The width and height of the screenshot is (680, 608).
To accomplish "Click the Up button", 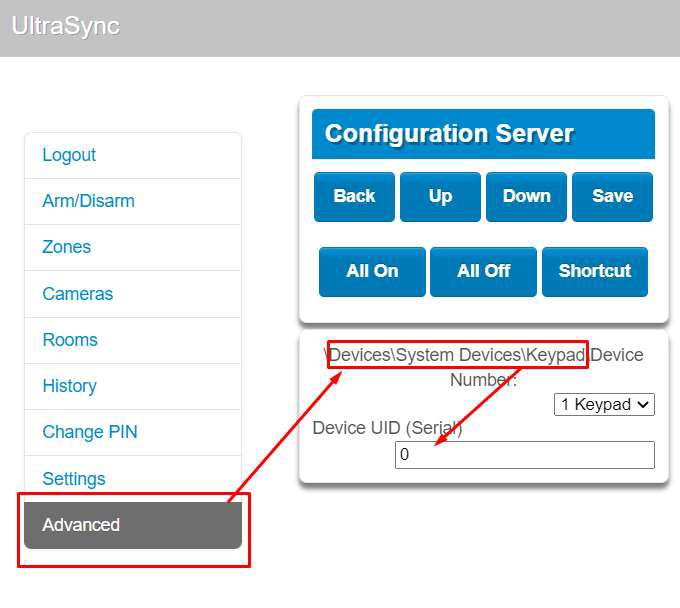I will 440,196.
